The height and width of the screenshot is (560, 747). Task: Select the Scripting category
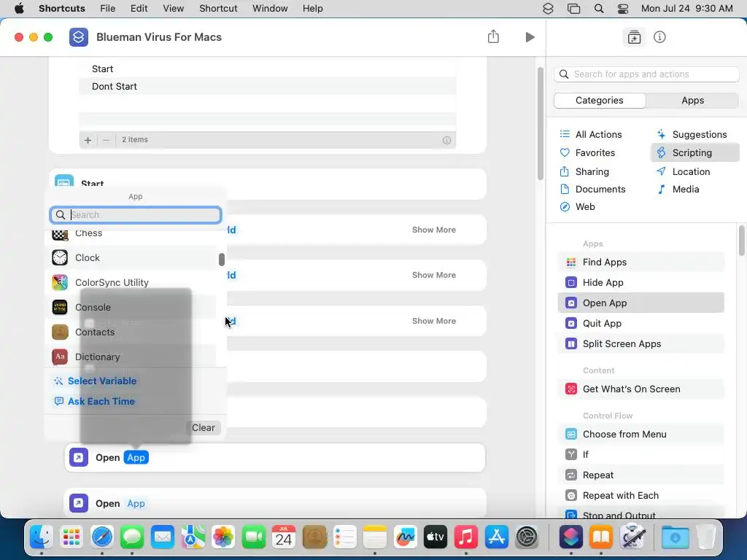695,153
